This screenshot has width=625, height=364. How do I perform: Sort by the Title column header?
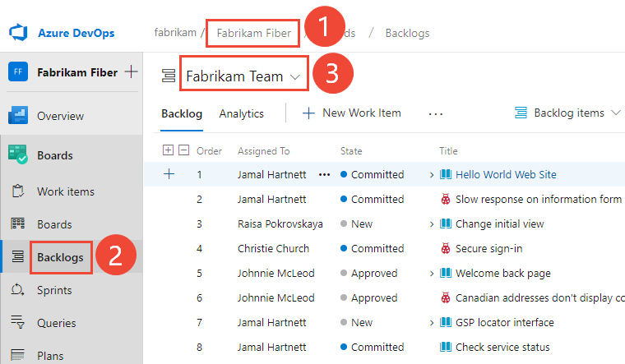448,151
